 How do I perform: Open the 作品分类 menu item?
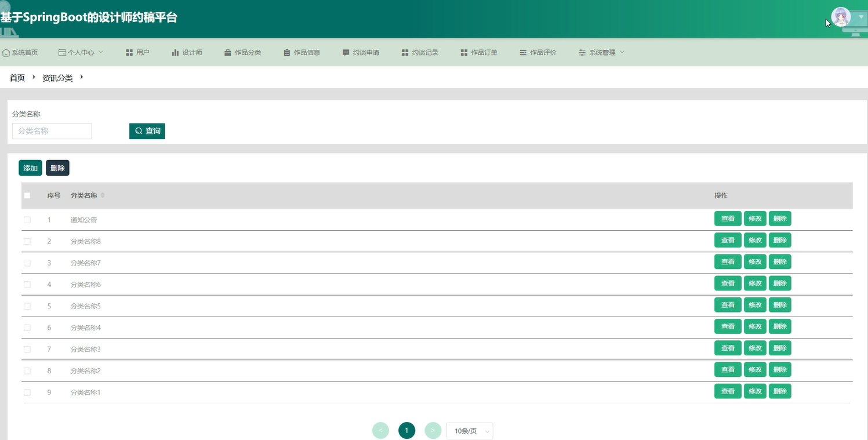pyautogui.click(x=242, y=53)
